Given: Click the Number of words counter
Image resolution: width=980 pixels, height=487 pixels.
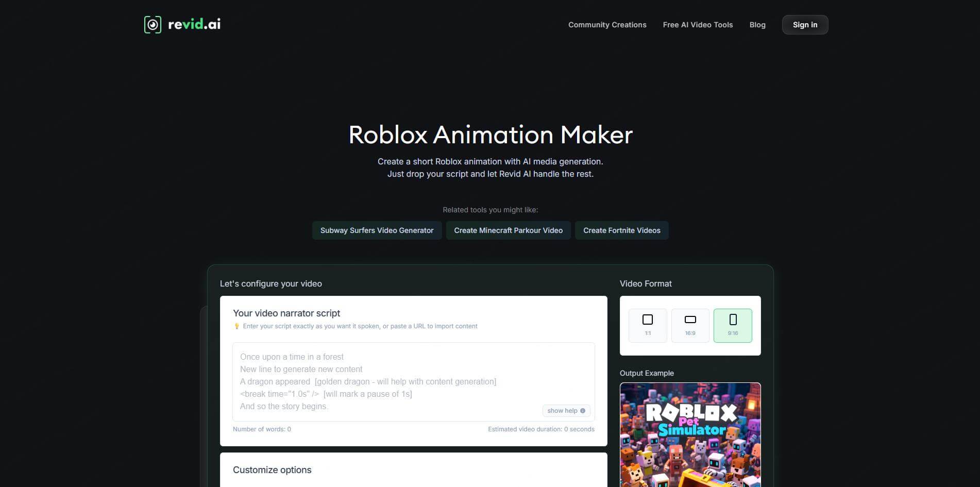Looking at the screenshot, I should click(x=261, y=429).
